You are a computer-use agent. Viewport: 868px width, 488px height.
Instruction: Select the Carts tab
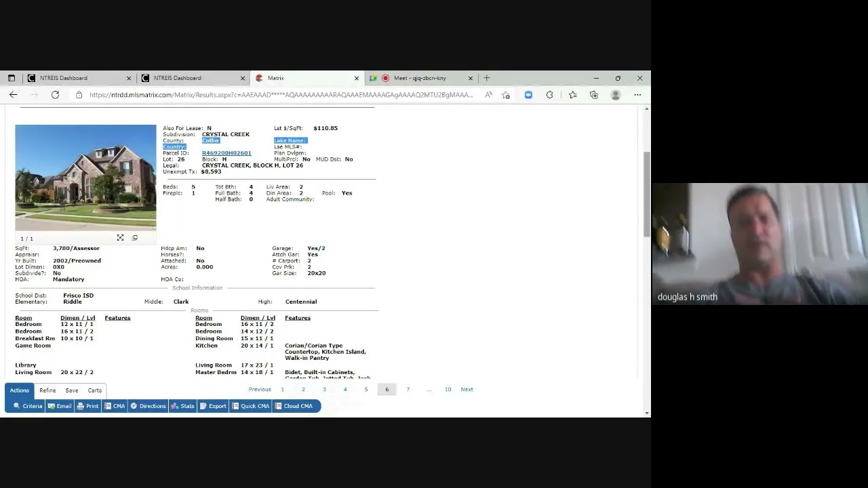[x=95, y=390]
